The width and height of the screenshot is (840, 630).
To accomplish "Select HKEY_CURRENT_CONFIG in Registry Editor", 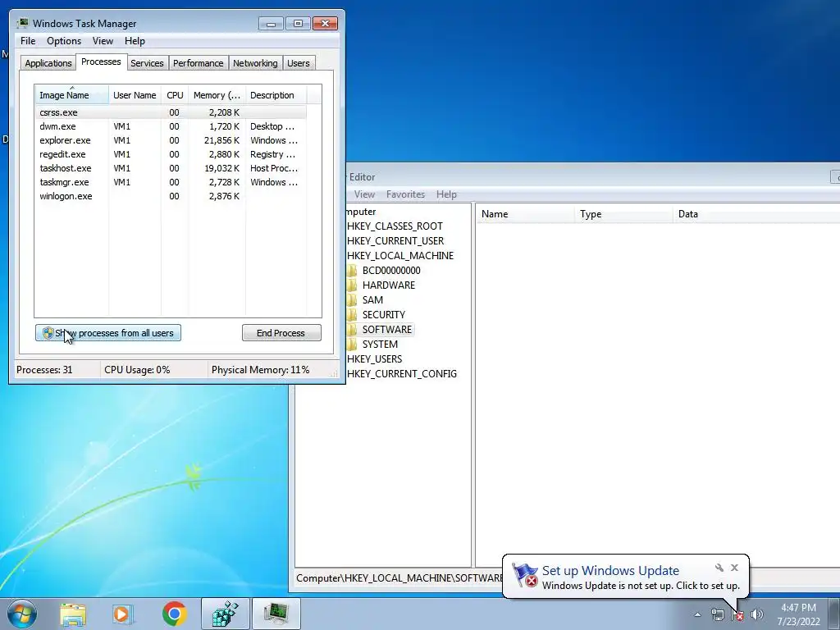I will 402,374.
